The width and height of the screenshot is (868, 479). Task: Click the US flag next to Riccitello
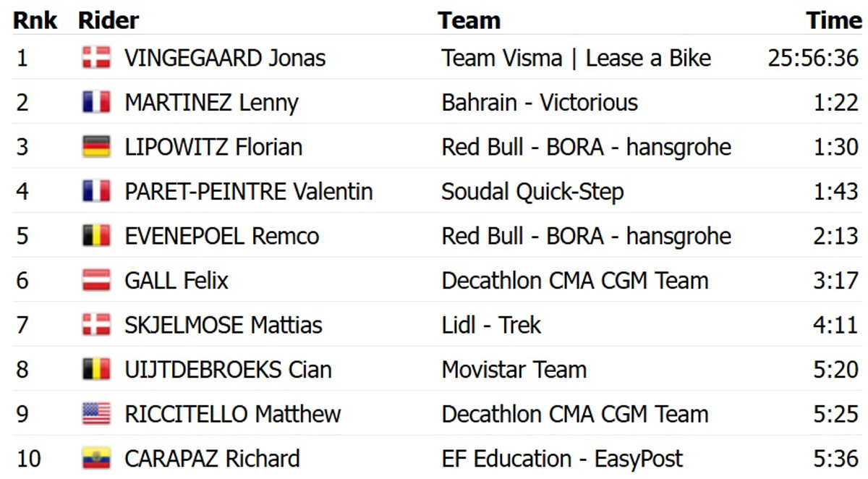[96, 414]
